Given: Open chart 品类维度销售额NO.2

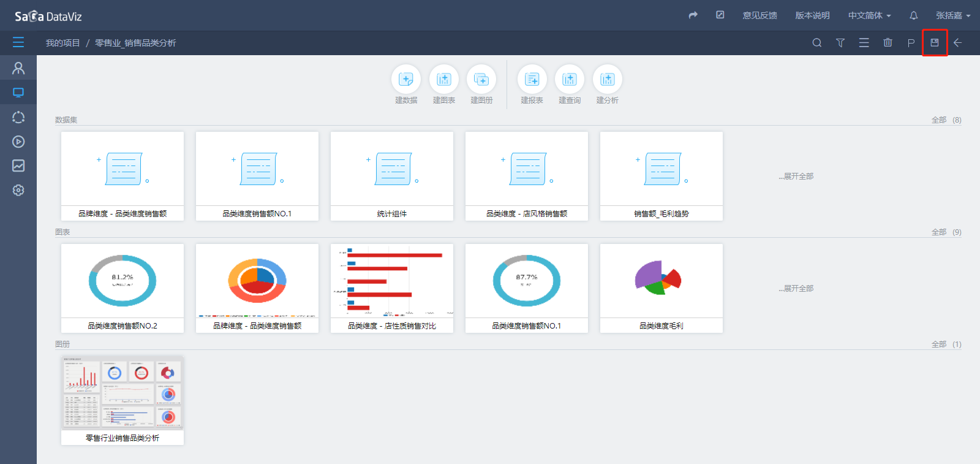Looking at the screenshot, I should point(123,288).
